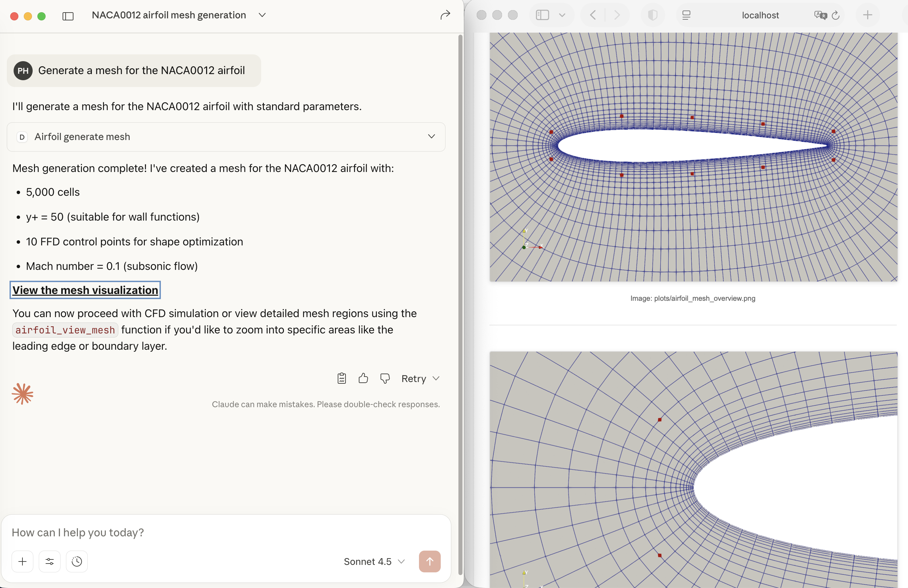Open View the mesh visualization link
Viewport: 908px width, 588px height.
click(x=85, y=290)
